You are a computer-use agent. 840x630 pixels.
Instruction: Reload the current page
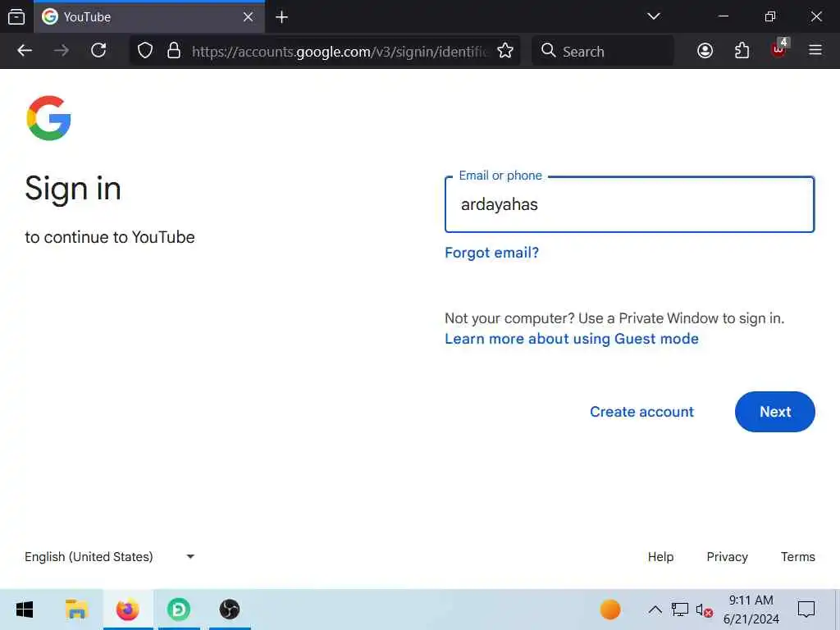98,51
